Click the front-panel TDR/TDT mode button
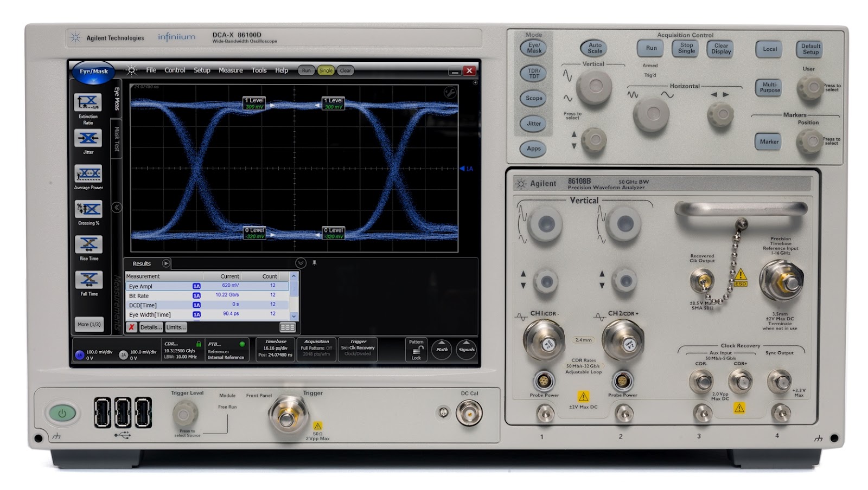Image resolution: width=868 pixels, height=490 pixels. (x=534, y=73)
